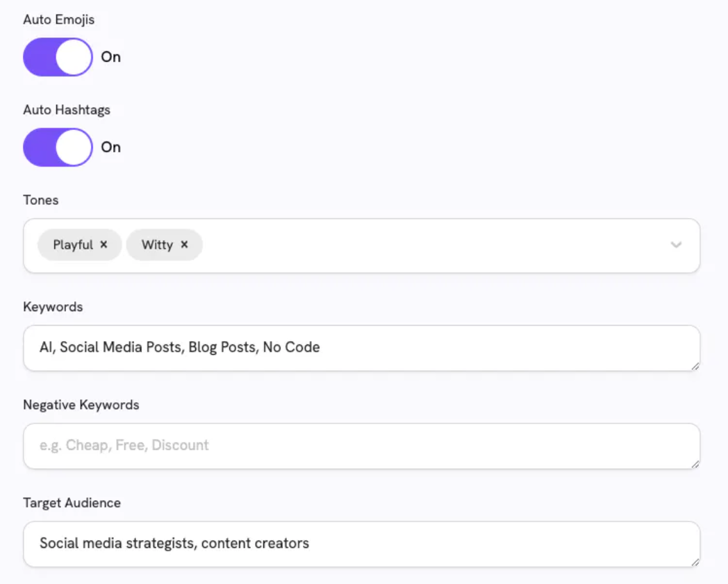Click the Auto Emojis heading label
This screenshot has width=728, height=584.
tap(59, 19)
